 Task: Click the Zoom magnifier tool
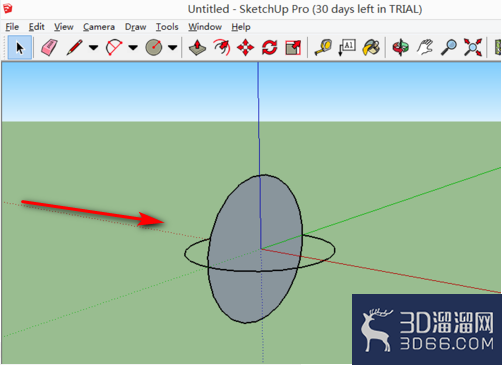point(449,47)
